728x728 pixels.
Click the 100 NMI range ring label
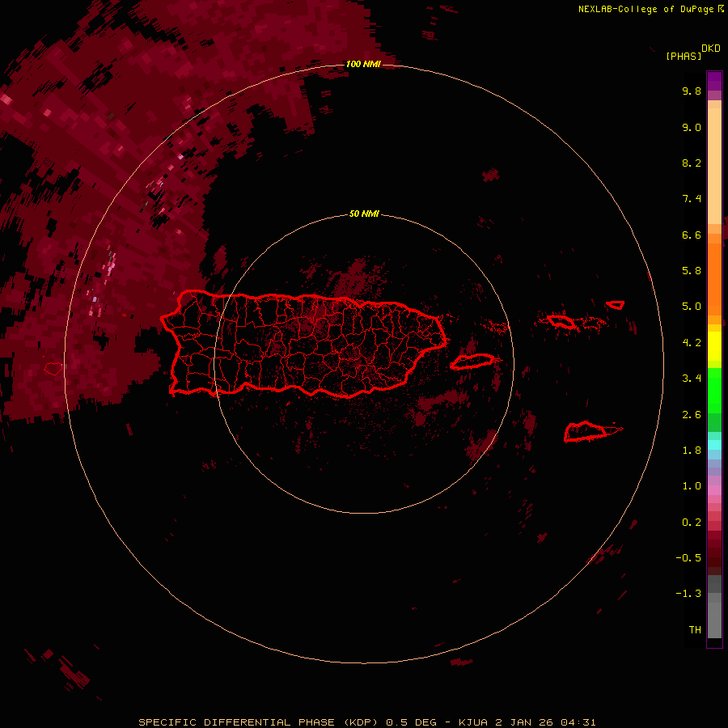(363, 64)
